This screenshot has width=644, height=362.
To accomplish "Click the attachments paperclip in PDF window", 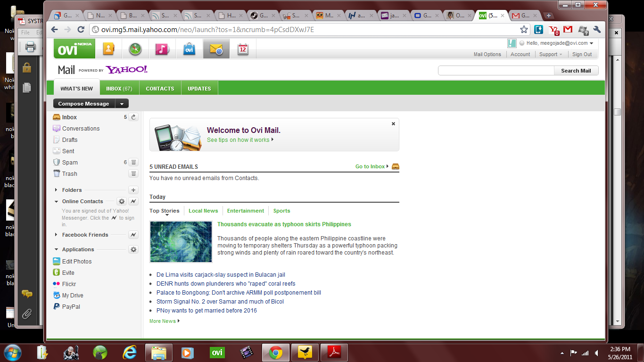I will pyautogui.click(x=27, y=314).
